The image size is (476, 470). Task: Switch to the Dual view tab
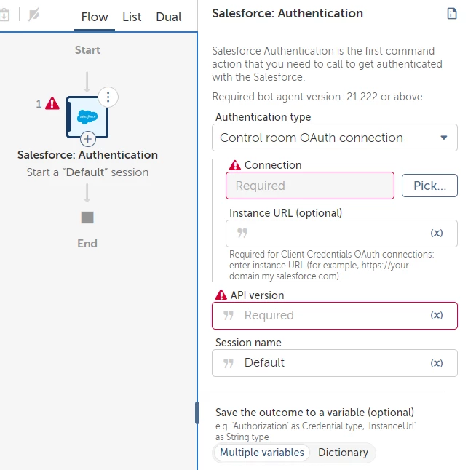click(x=169, y=17)
